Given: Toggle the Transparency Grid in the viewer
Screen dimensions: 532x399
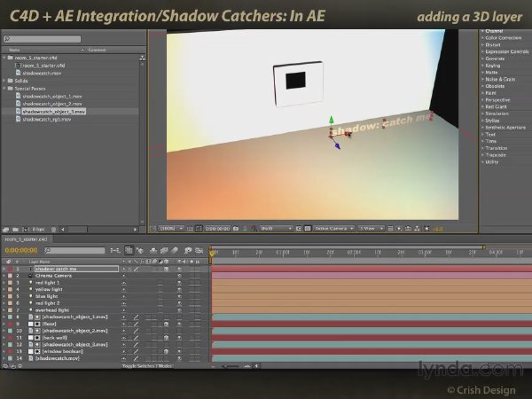Looking at the screenshot, I should pos(308,229).
